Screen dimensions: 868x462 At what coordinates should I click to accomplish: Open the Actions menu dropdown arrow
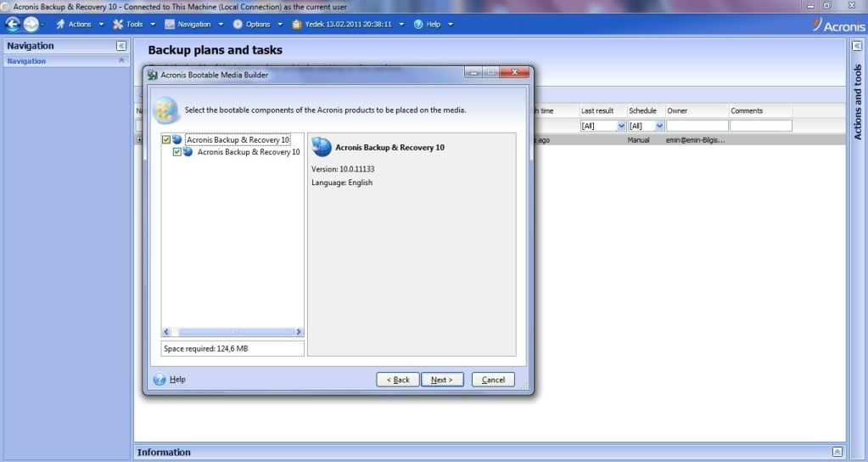pos(101,25)
